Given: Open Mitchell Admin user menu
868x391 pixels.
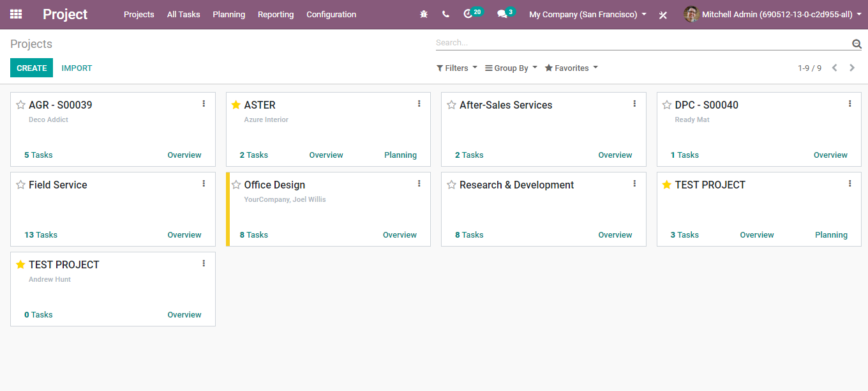Looking at the screenshot, I should (772, 14).
